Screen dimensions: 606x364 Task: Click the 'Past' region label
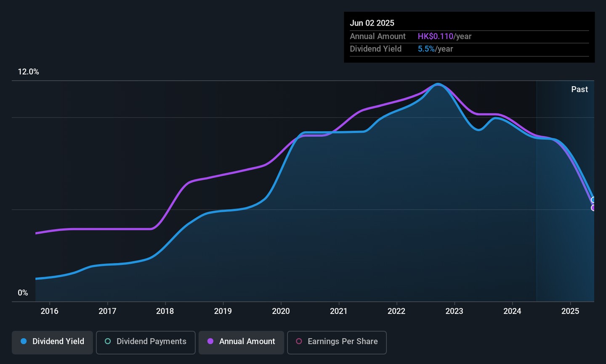[x=579, y=90]
